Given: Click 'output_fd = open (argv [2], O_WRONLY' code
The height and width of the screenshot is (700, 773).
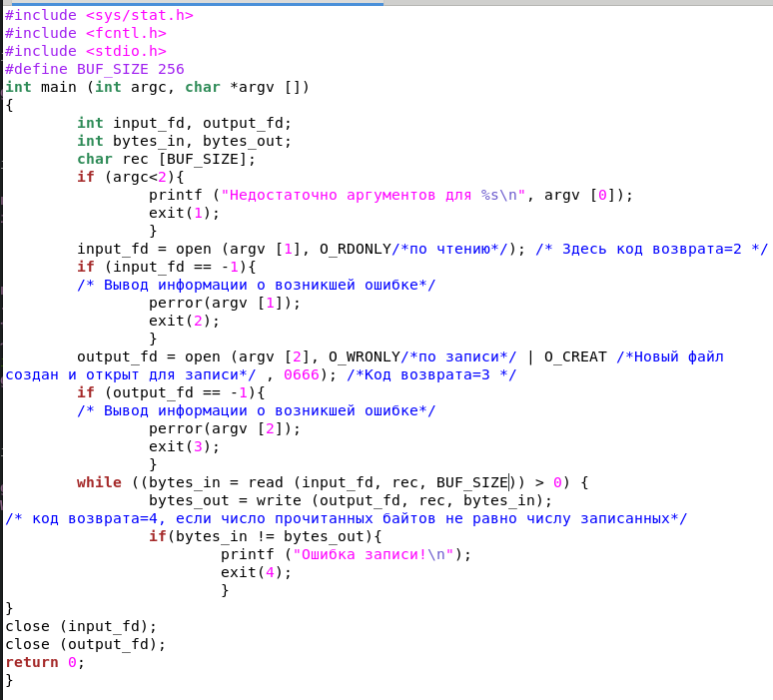Looking at the screenshot, I should pos(239,356).
